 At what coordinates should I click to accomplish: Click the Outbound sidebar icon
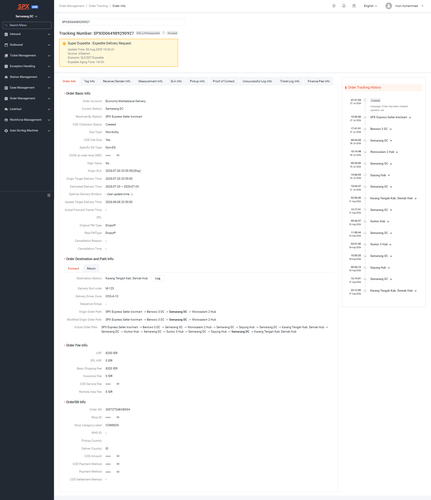(x=6, y=45)
